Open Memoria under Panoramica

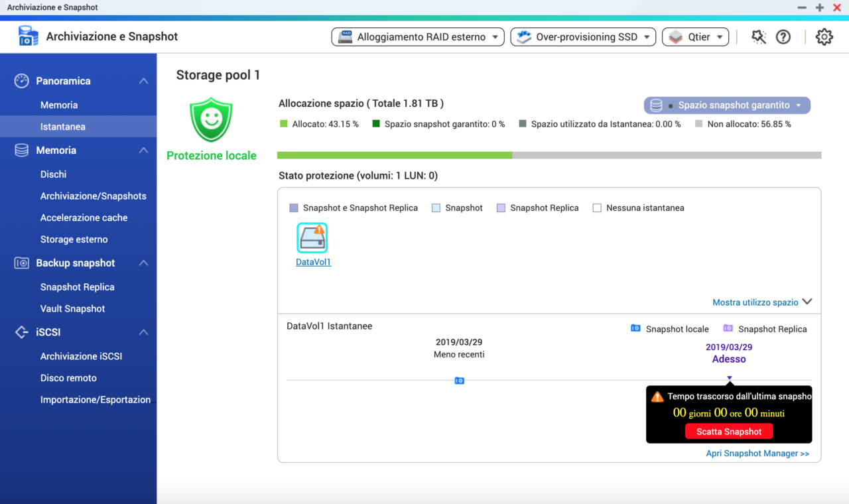(x=59, y=105)
